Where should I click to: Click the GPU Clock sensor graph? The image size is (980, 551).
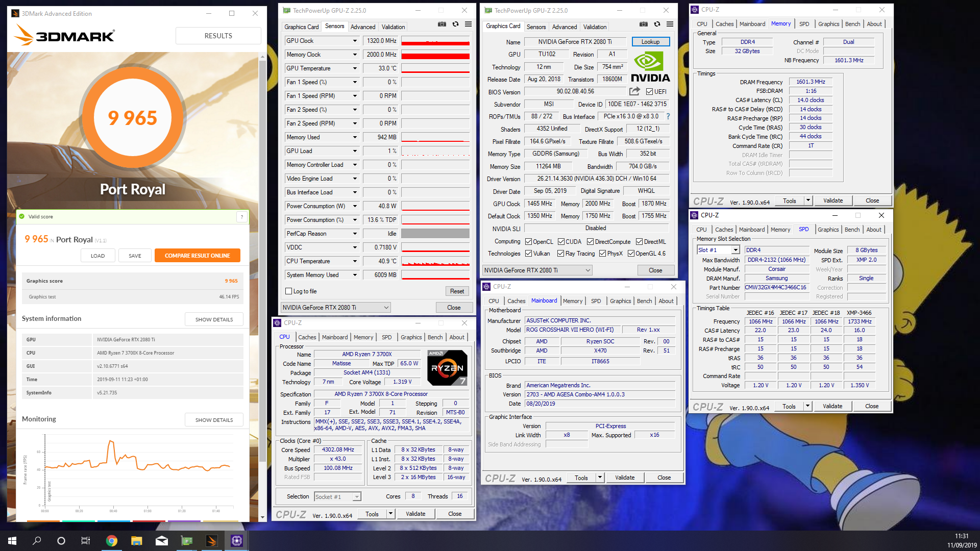pyautogui.click(x=435, y=41)
